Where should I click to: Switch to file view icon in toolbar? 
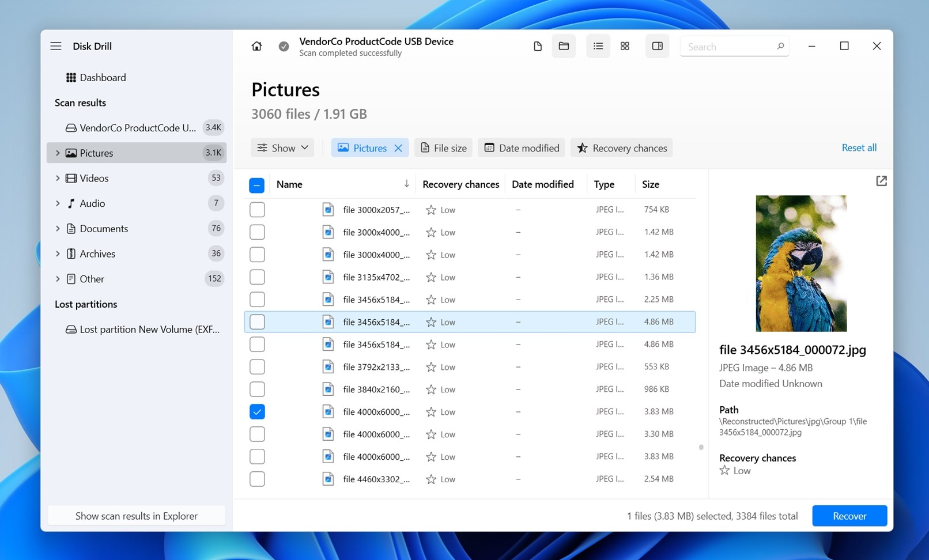coord(537,46)
